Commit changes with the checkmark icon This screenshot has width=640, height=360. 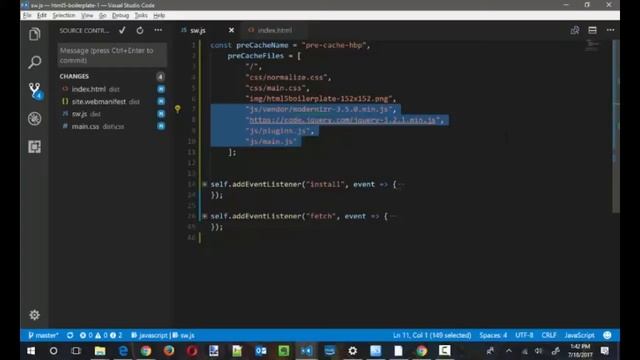(x=122, y=30)
